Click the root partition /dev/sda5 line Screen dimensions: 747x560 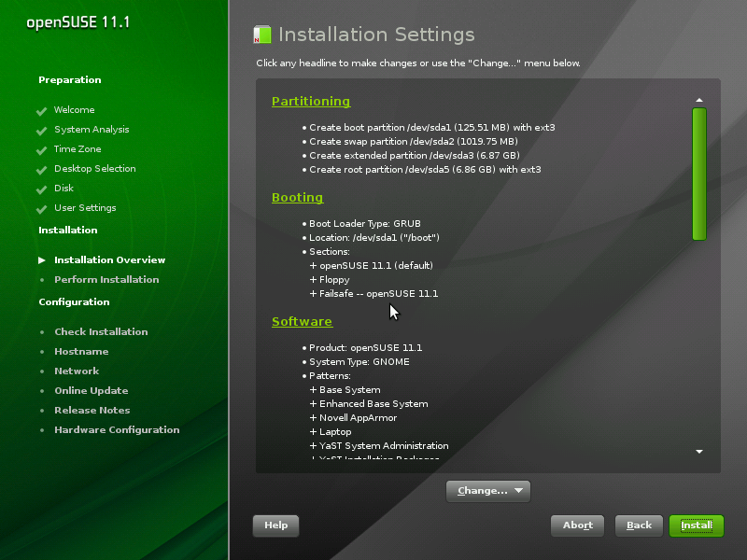[x=425, y=170]
